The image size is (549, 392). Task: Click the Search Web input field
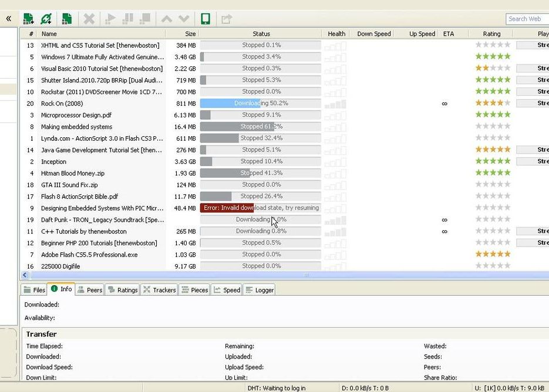pos(526,19)
